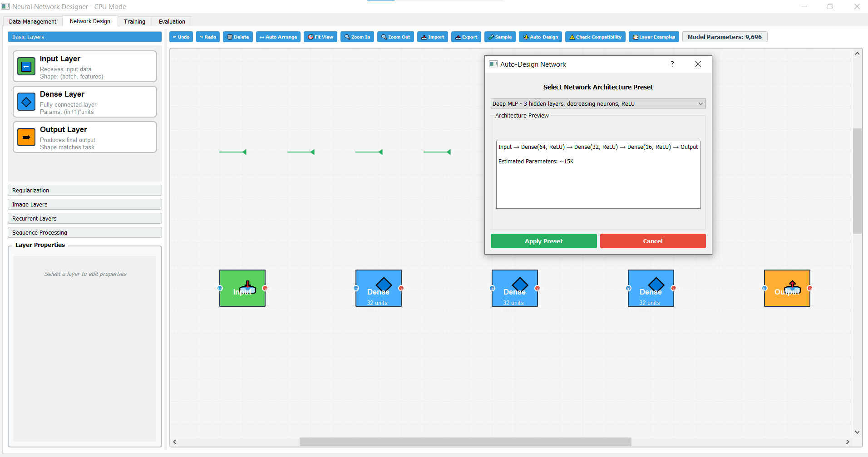
Task: Click the canvas scroll-down arrow
Action: point(857,432)
